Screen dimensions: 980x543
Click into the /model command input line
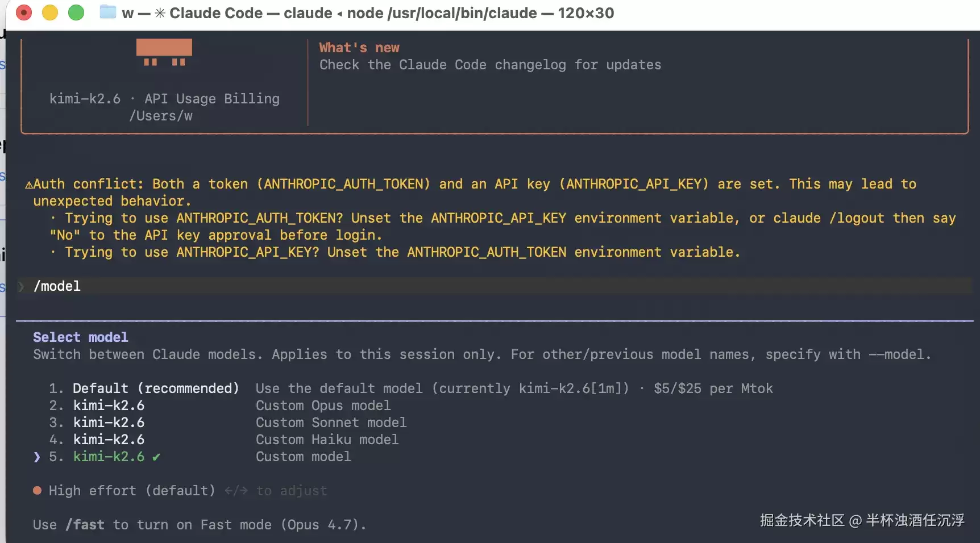click(495, 286)
